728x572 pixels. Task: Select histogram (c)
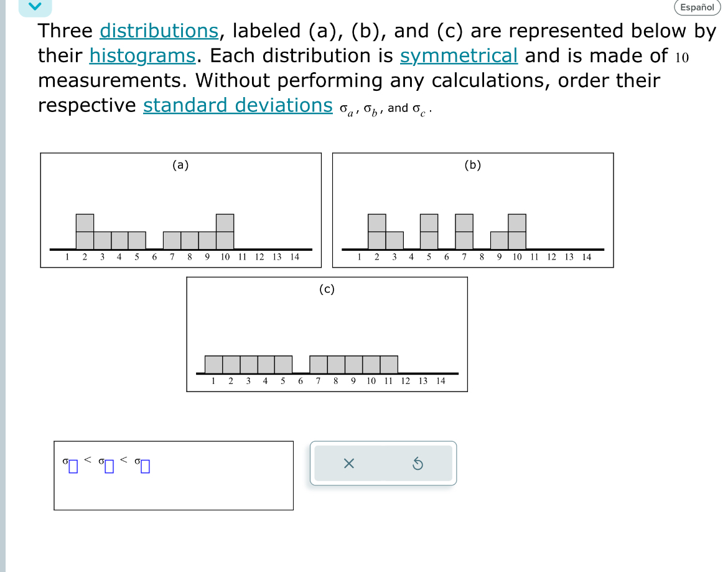coord(327,334)
